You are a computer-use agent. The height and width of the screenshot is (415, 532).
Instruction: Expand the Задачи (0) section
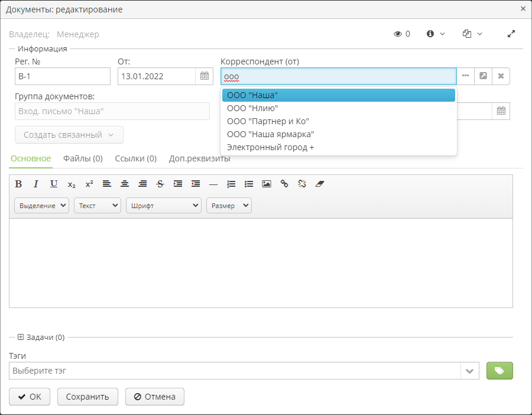tap(21, 337)
